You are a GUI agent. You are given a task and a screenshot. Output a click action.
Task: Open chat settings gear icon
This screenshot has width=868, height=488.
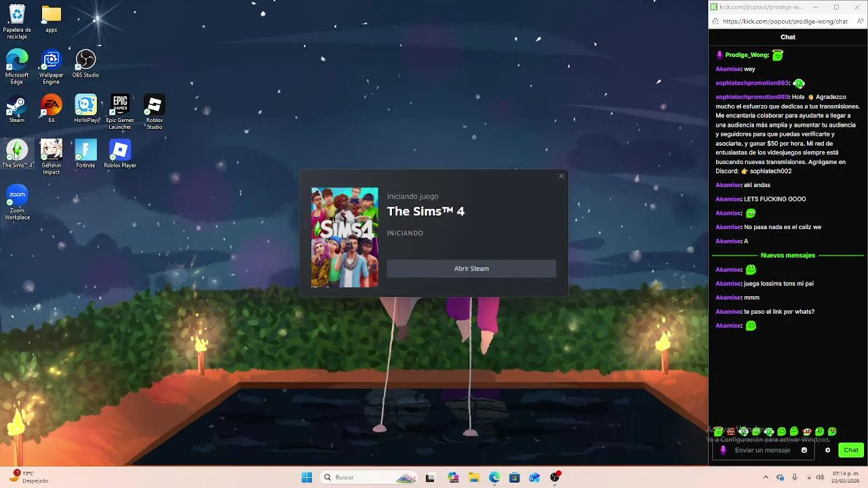click(827, 450)
